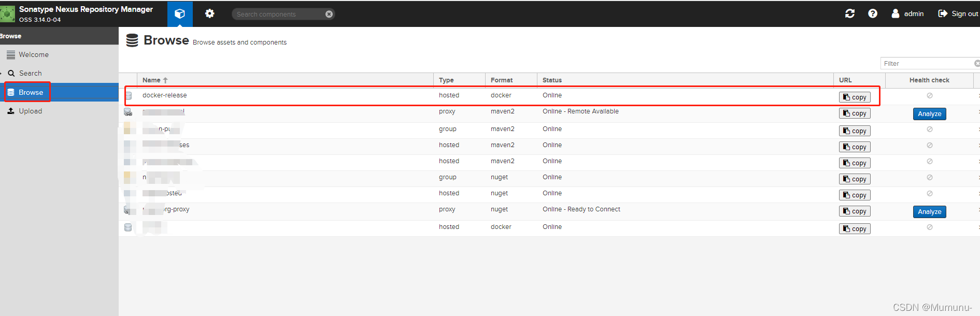Click the last docker repository database icon

click(x=128, y=227)
